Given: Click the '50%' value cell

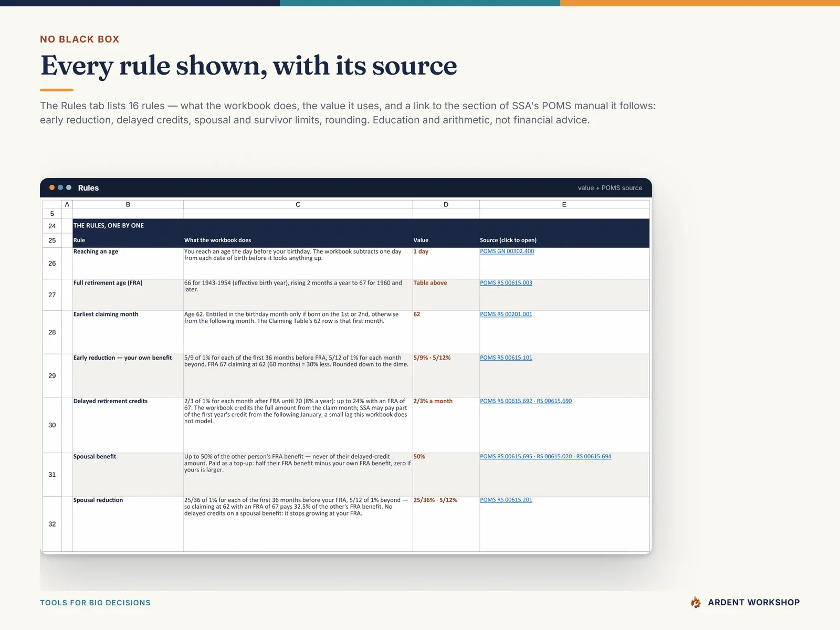Looking at the screenshot, I should click(x=446, y=475).
